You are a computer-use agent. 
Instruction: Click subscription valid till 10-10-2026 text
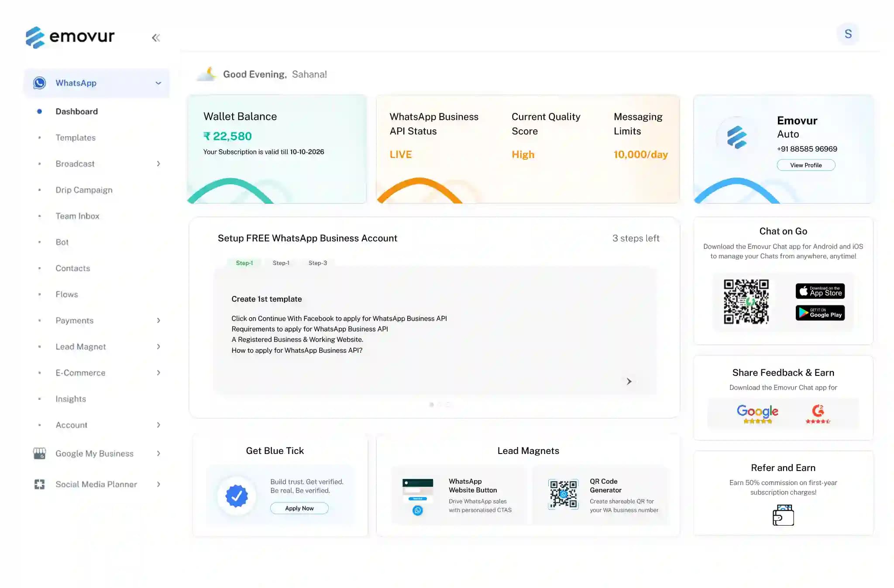(264, 152)
